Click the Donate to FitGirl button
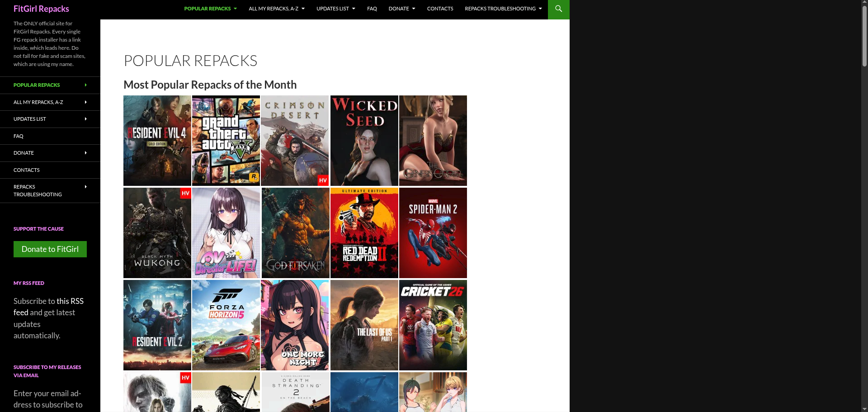Image resolution: width=868 pixels, height=412 pixels. (50, 249)
